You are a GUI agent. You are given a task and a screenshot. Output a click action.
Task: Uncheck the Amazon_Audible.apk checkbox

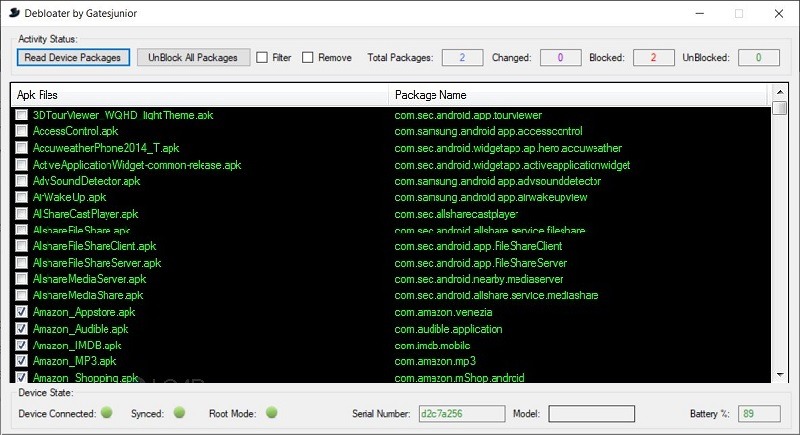coord(21,328)
